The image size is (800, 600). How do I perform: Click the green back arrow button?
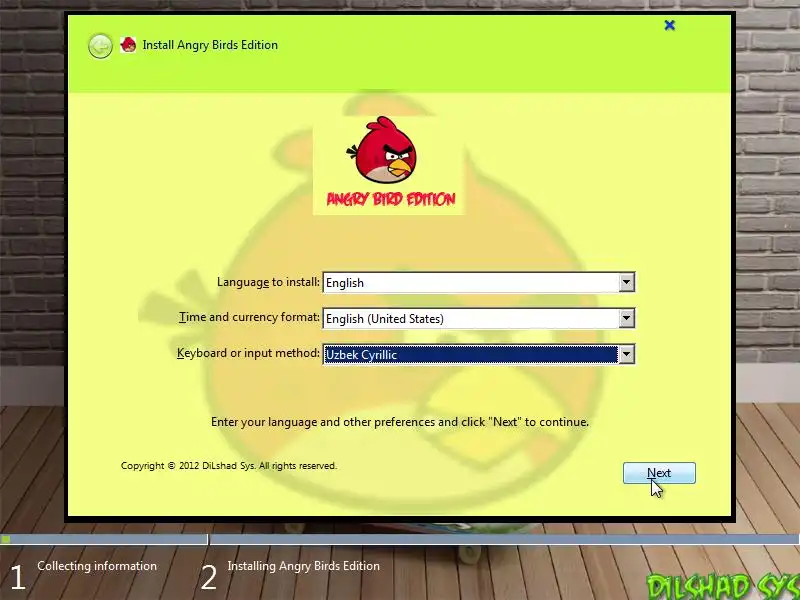tap(100, 46)
